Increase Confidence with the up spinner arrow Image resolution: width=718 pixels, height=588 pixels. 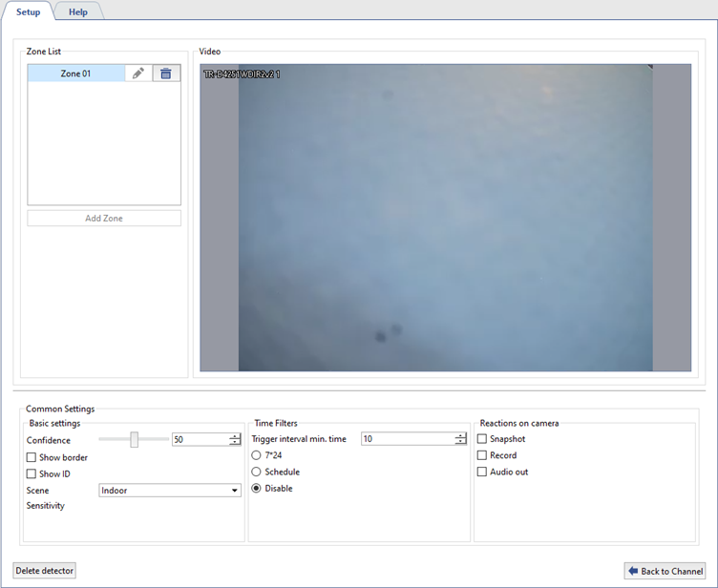[235, 436]
